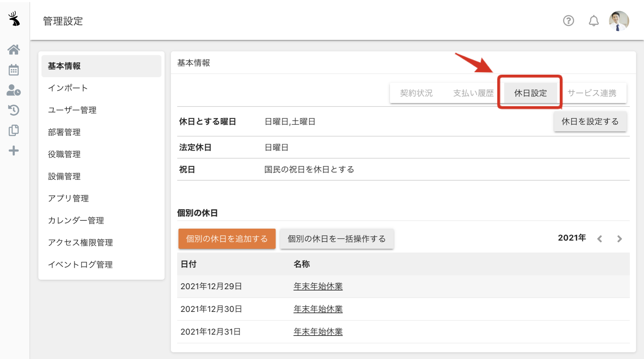
Task: Click the 2021年12月31日 date cell
Action: tap(210, 332)
